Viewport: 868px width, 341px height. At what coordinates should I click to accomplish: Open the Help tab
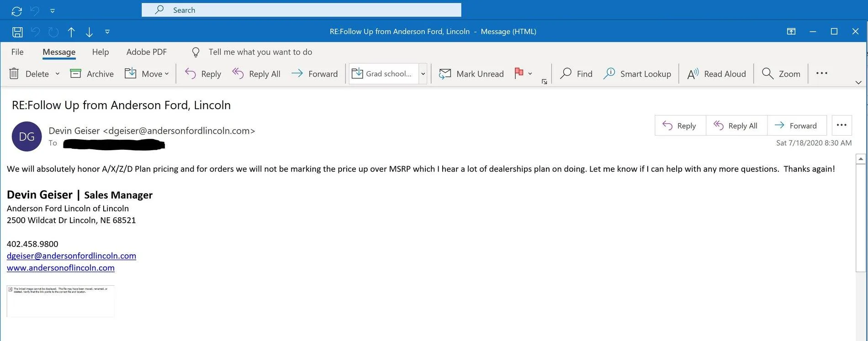(101, 52)
